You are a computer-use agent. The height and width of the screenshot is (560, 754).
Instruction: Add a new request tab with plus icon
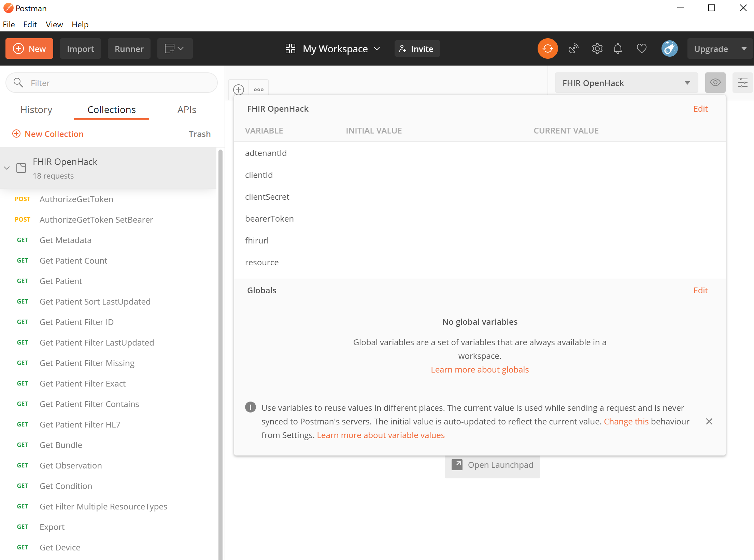click(x=239, y=90)
